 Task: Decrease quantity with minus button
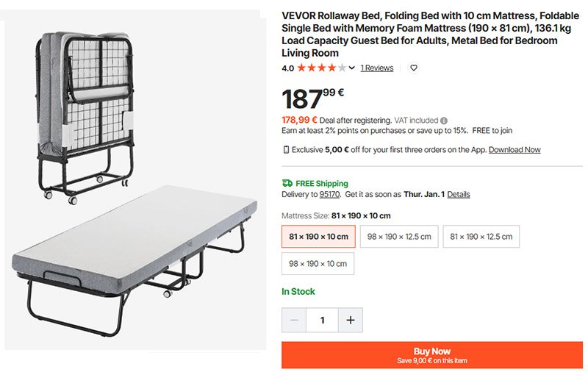coord(294,320)
